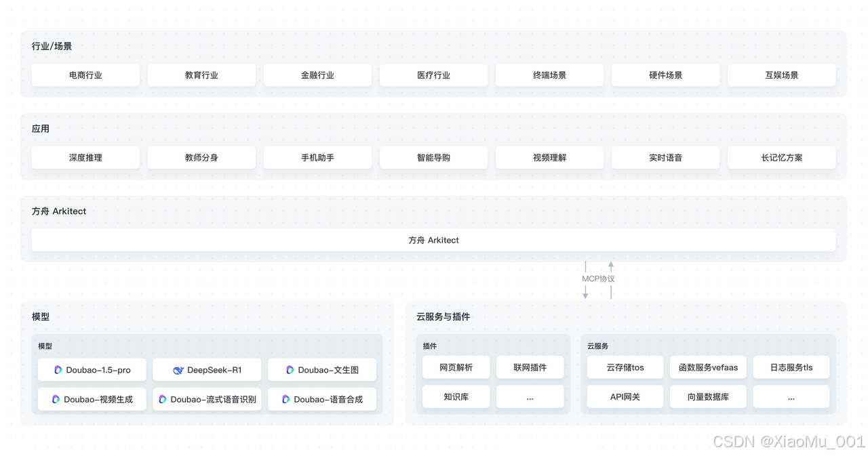The height and width of the screenshot is (456, 868).
Task: Click the small 模型 subsection label
Action: [x=45, y=346]
